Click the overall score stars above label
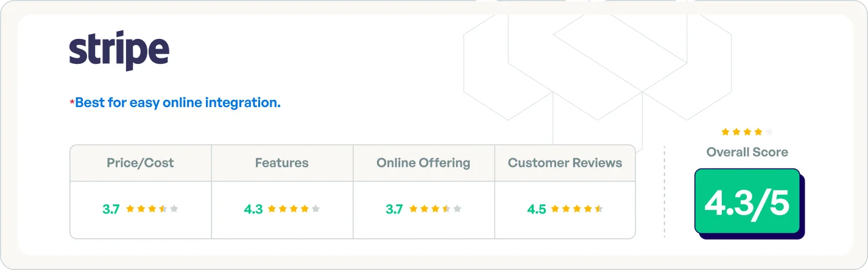The image size is (868, 270). [x=747, y=131]
